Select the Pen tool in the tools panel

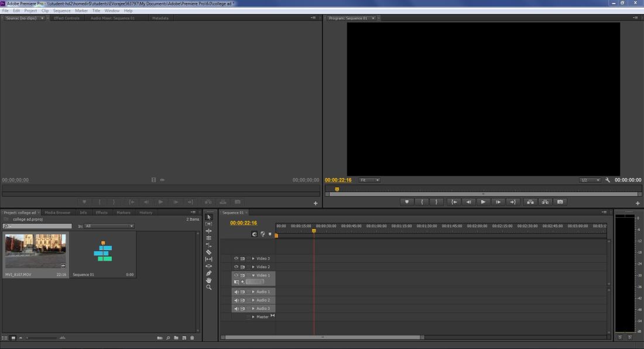(x=209, y=273)
